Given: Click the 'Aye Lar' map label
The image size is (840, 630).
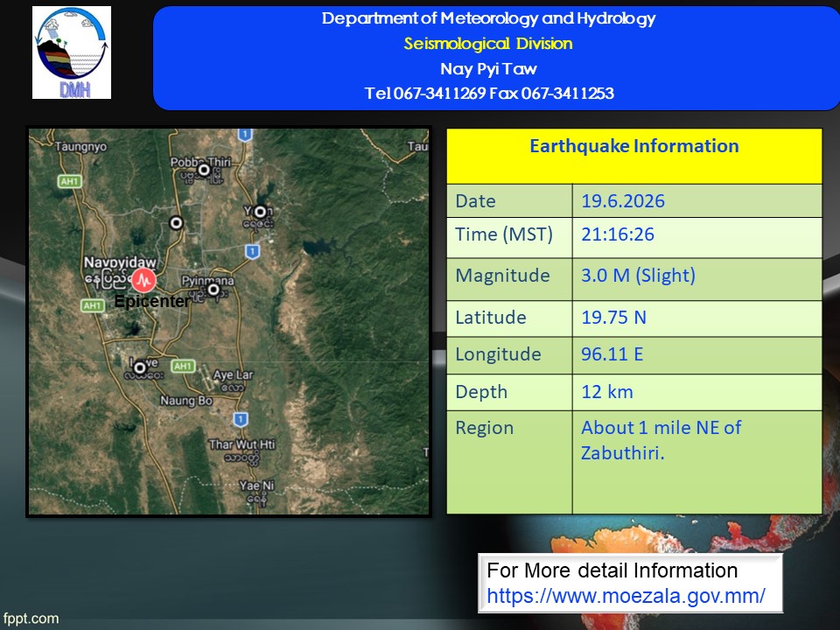Looking at the screenshot, I should (x=233, y=374).
